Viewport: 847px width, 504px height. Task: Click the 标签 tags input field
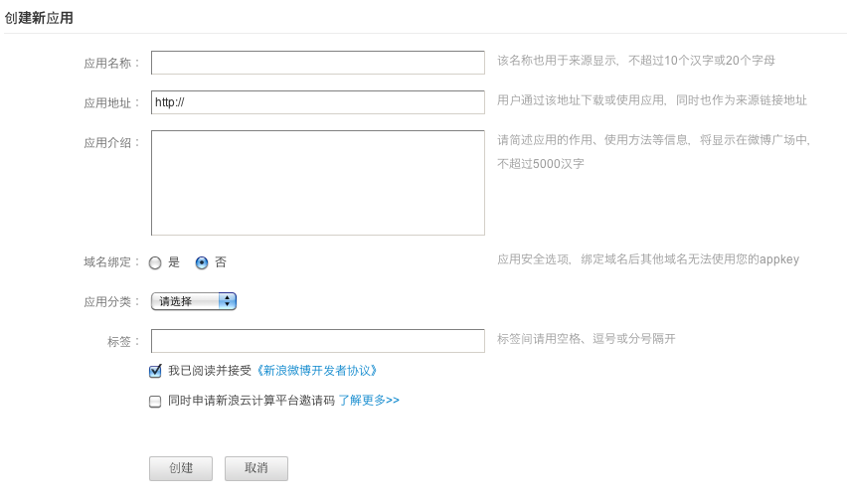coord(317,341)
